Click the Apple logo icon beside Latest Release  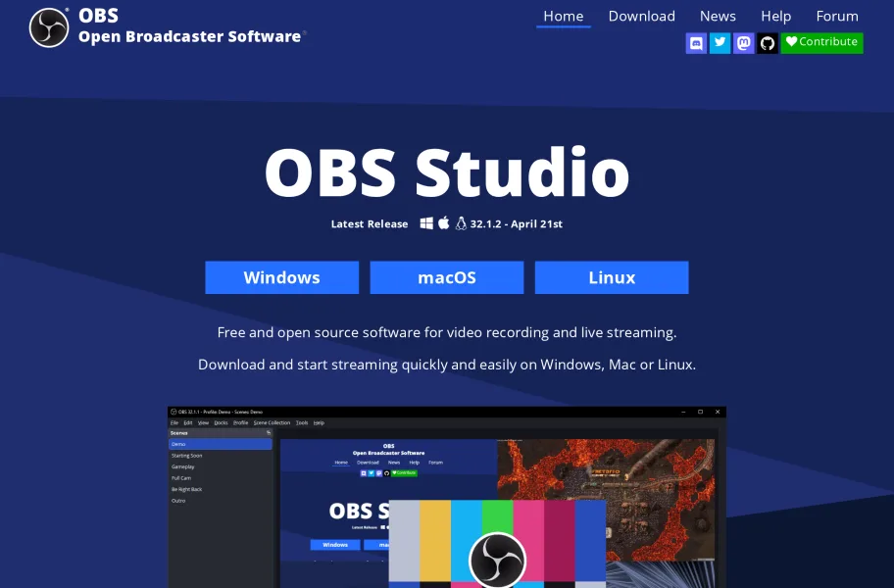click(x=444, y=222)
